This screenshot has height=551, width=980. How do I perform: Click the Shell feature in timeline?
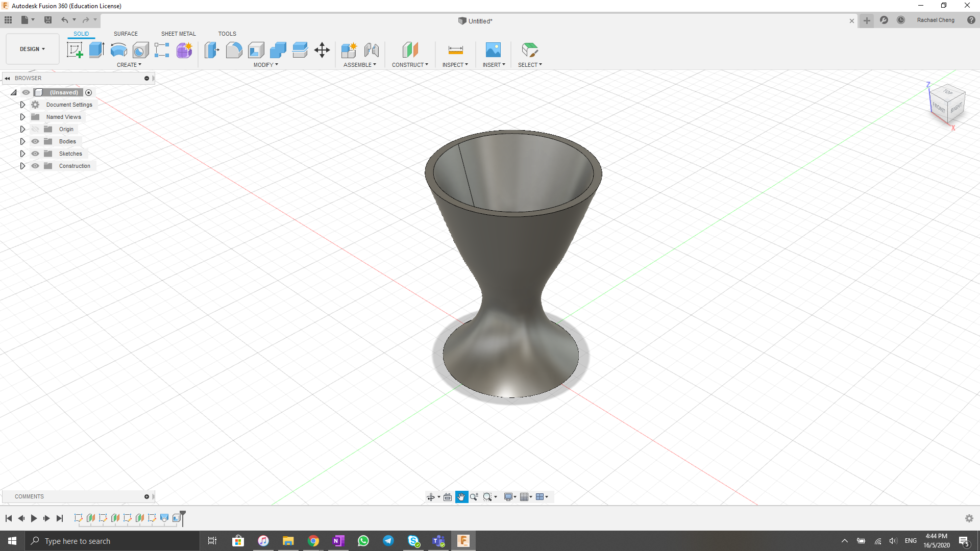tap(177, 518)
